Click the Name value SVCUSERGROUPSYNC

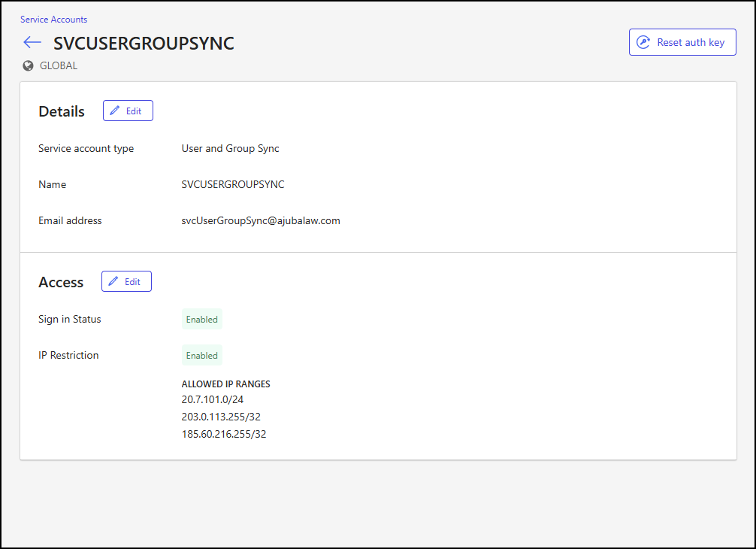[x=233, y=184]
